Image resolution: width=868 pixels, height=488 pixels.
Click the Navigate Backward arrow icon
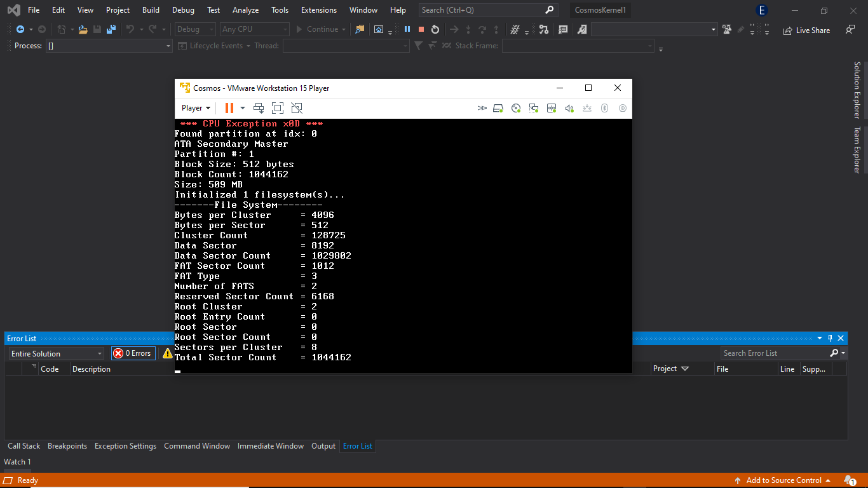[x=20, y=29]
